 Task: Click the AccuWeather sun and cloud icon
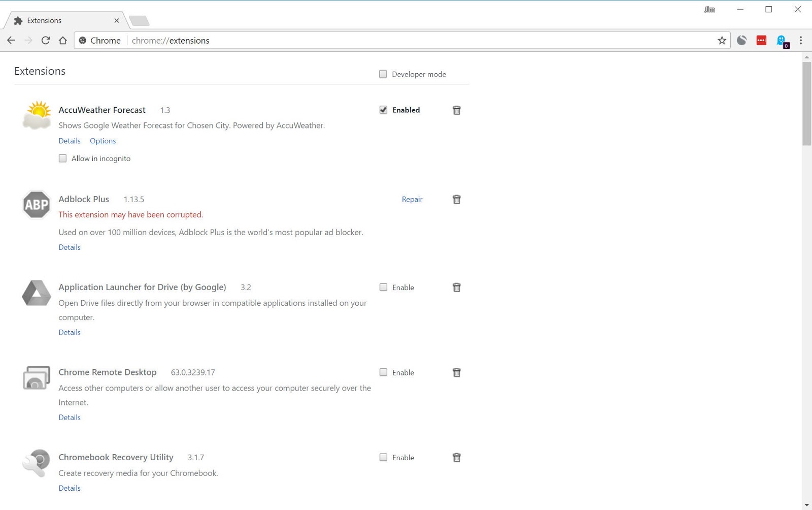click(37, 115)
